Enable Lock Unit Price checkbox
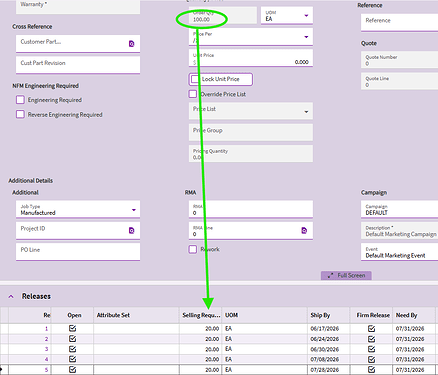This screenshot has height=375, width=438. click(x=195, y=79)
